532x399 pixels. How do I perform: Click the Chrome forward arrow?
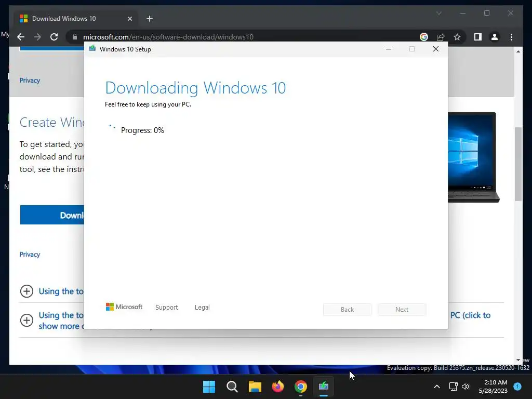tap(37, 37)
